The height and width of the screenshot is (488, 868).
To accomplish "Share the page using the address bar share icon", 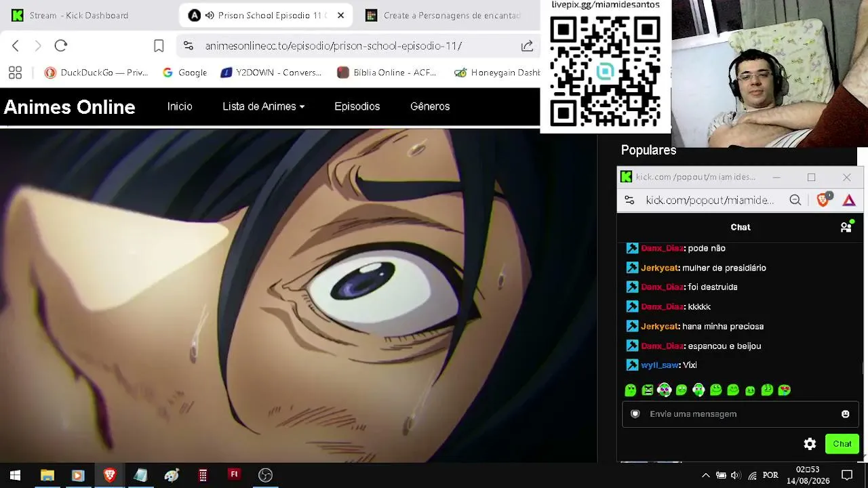I will pyautogui.click(x=527, y=45).
